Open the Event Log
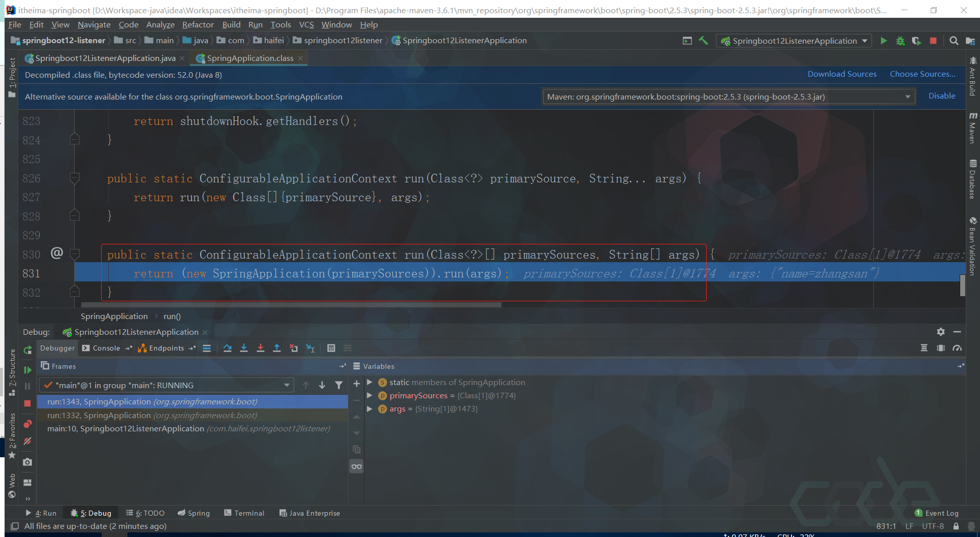980x537 pixels. [936, 513]
